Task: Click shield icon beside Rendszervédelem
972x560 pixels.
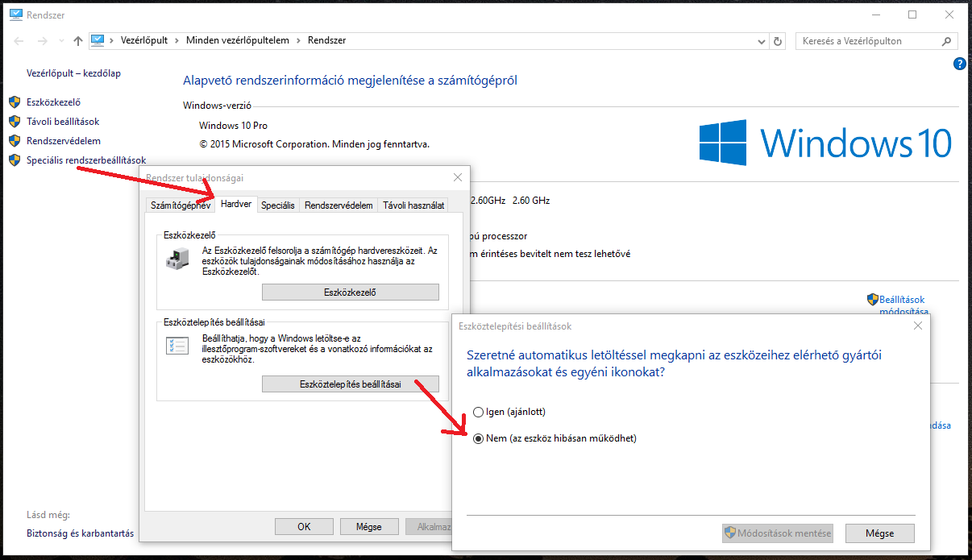Action: pos(14,141)
